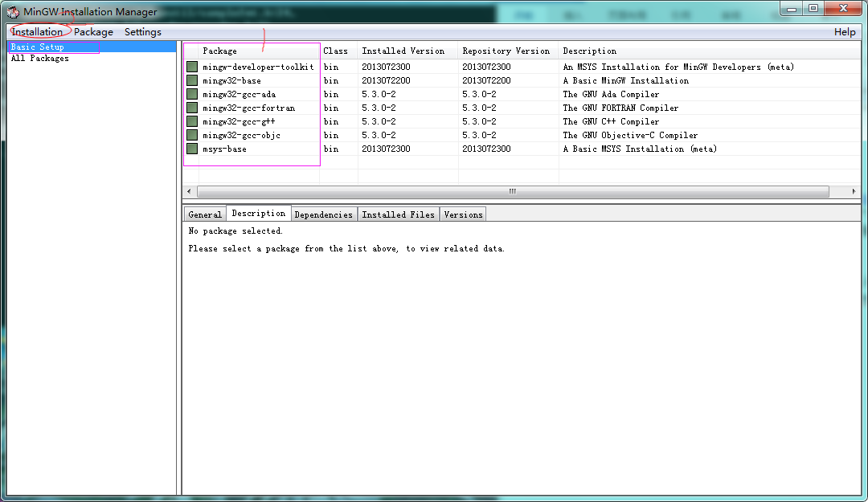Minimize the MinGW Installation Manager window
Screen dimensions: 868x502
[x=792, y=8]
